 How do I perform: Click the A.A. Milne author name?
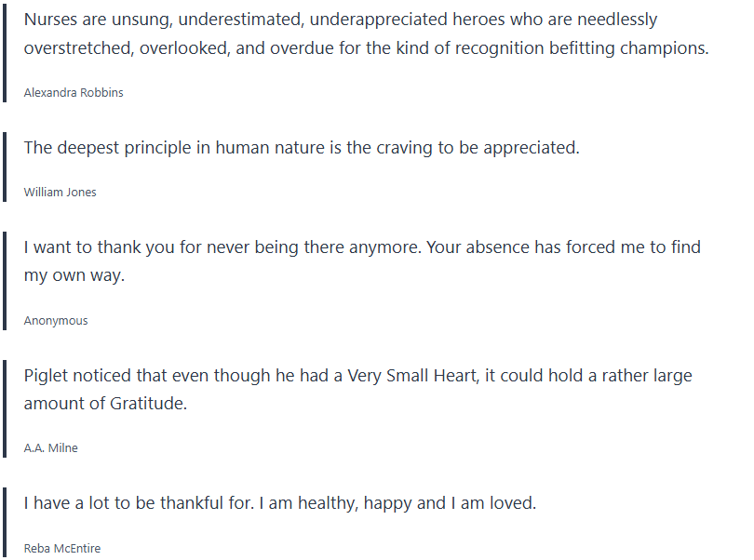[50, 447]
